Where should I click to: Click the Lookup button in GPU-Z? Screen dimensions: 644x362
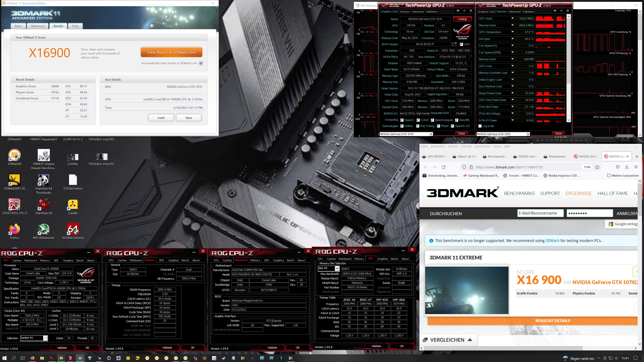462,19
